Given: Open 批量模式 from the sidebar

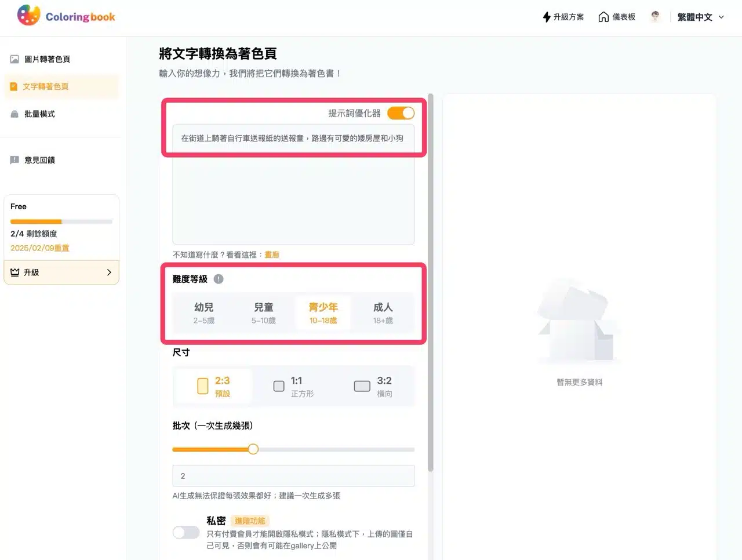Looking at the screenshot, I should [x=39, y=114].
